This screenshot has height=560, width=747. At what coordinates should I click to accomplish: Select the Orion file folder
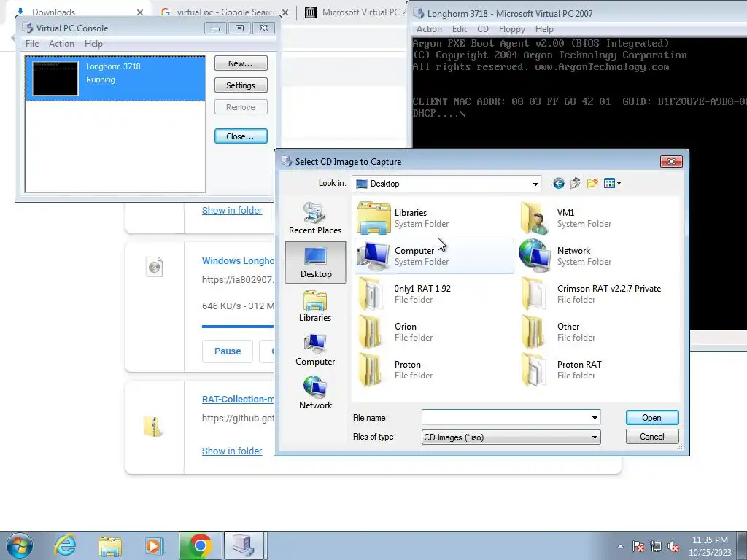pyautogui.click(x=433, y=332)
